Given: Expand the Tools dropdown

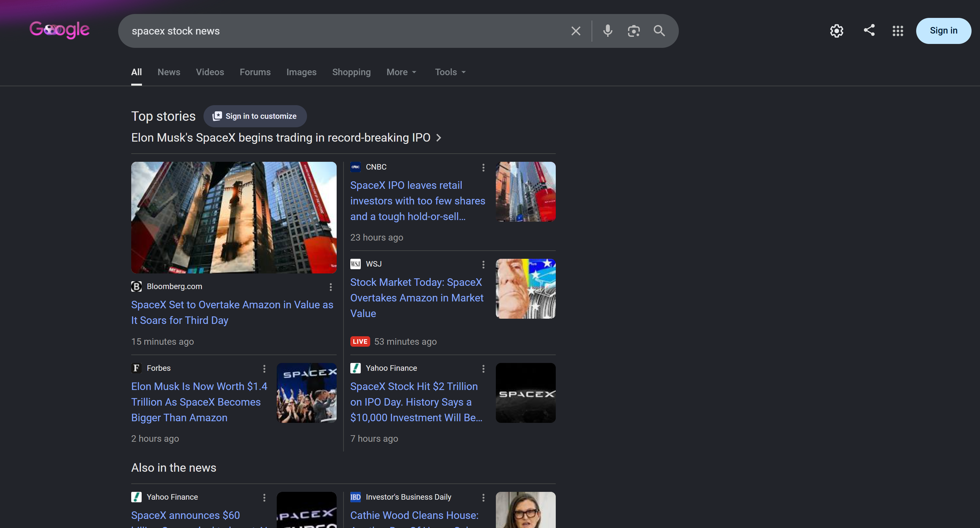Looking at the screenshot, I should click(450, 72).
